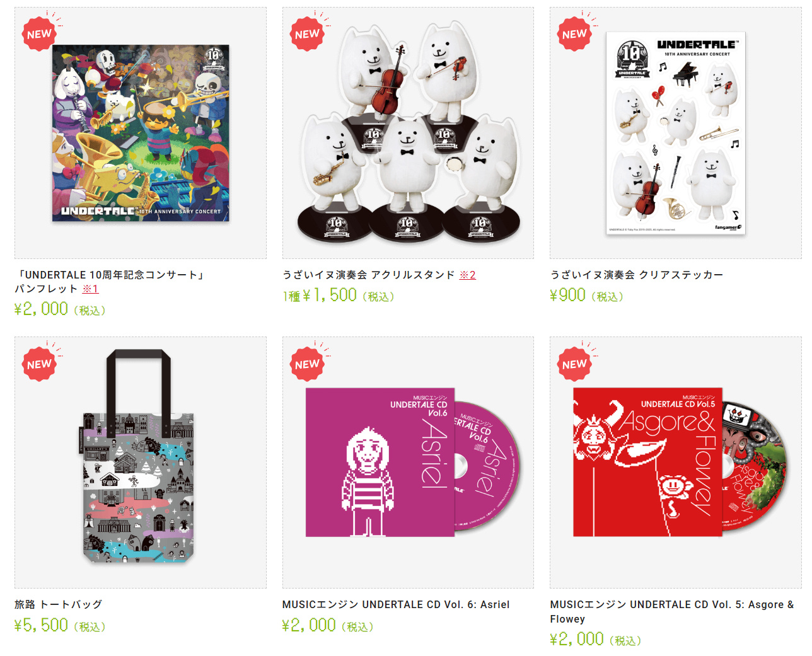This screenshot has height=656, width=812.
Task: Open the ※2 footnote link
Action: (x=468, y=275)
